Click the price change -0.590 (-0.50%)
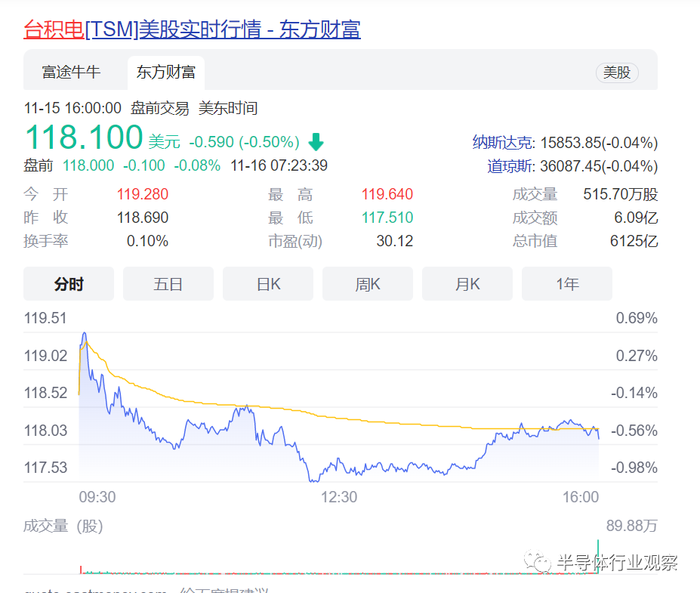Viewport: 700px width, 593px height. 244,142
